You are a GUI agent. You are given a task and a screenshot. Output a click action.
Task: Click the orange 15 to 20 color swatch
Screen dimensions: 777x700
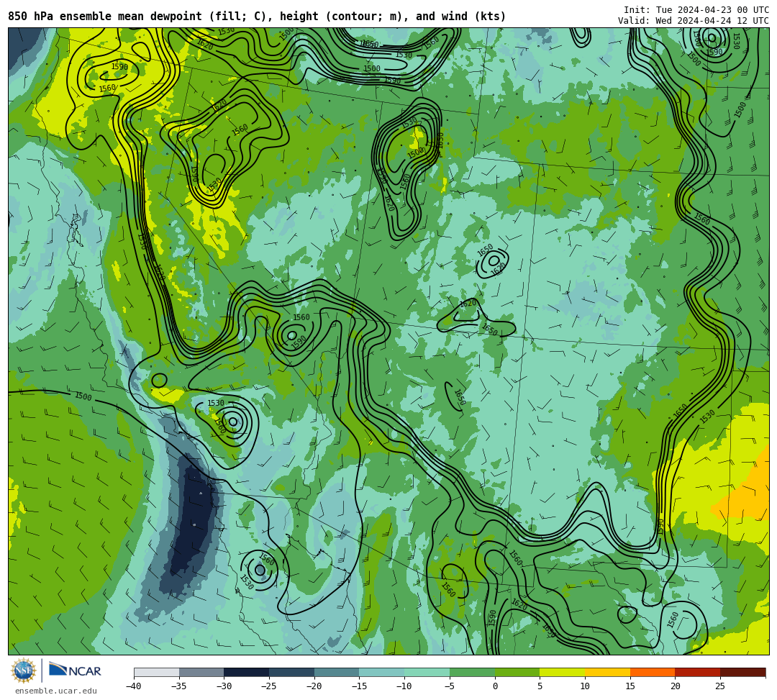click(653, 672)
